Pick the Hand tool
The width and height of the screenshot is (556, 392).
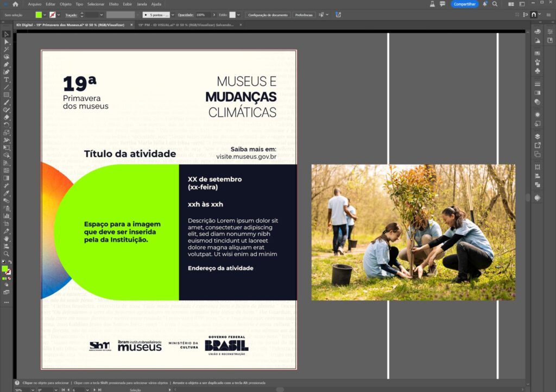coord(7,238)
